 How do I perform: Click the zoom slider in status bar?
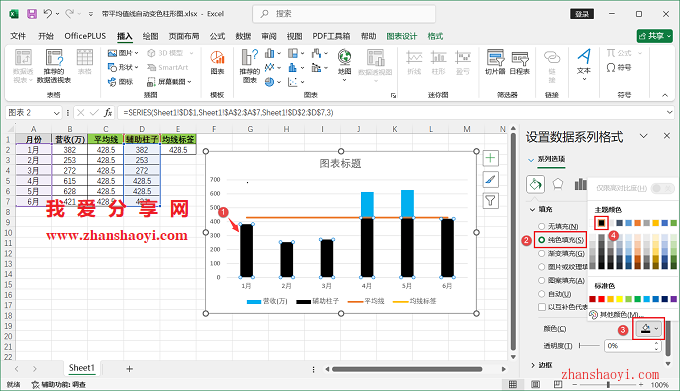(608, 384)
